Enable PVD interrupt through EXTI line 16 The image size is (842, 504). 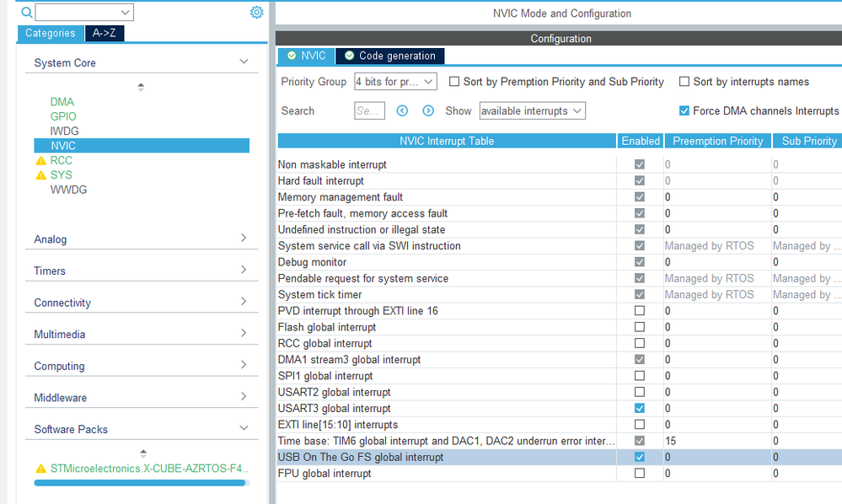tap(640, 311)
